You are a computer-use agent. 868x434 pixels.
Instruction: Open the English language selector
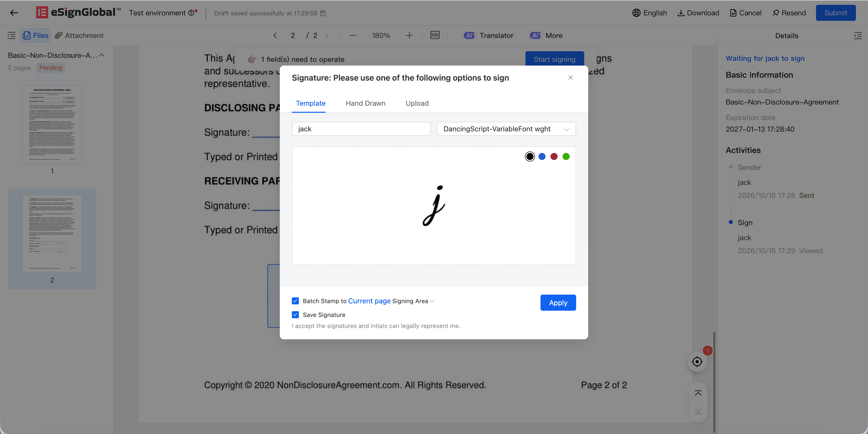pos(649,13)
